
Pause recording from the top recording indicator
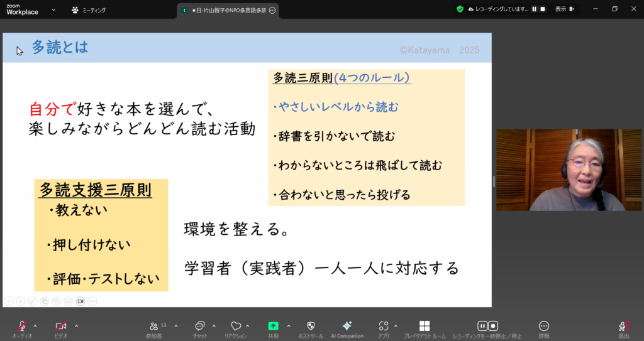[535, 9]
